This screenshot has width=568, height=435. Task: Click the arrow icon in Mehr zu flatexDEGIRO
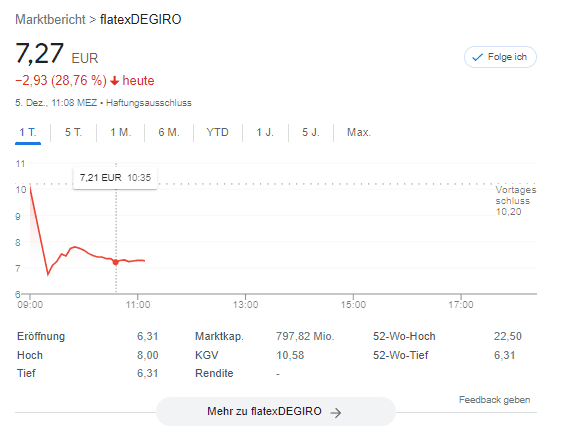click(x=336, y=413)
